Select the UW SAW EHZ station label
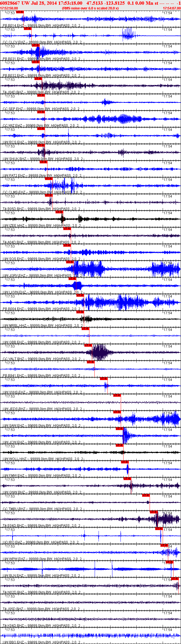 click(x=14, y=426)
